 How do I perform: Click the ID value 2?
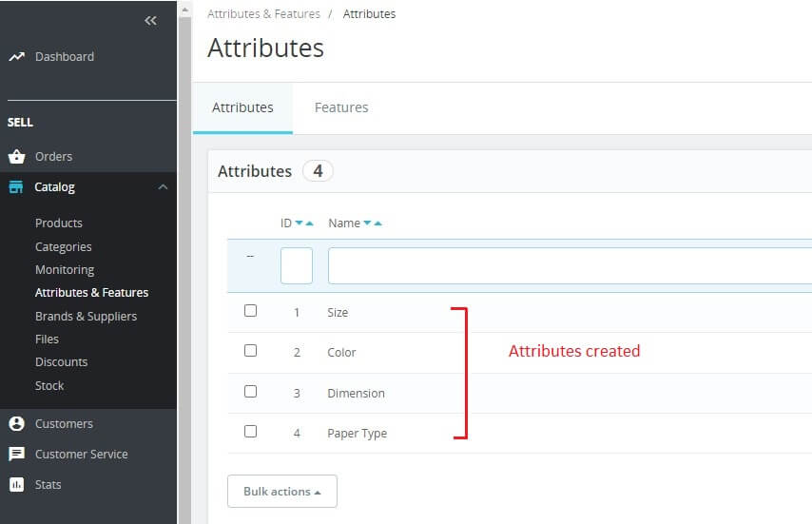click(297, 353)
